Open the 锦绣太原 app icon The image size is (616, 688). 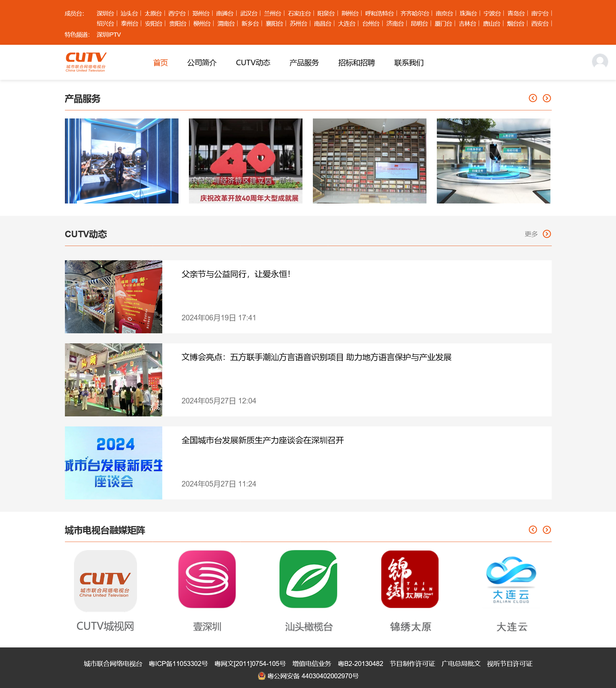point(410,579)
